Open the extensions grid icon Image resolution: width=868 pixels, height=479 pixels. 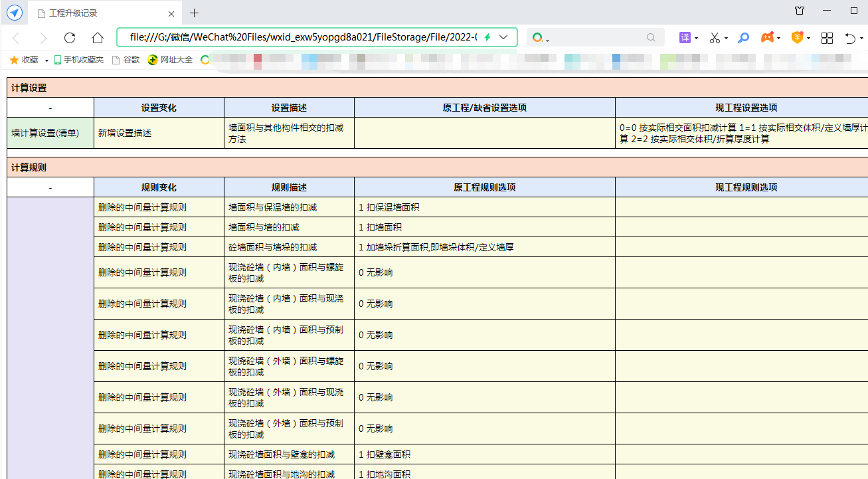tap(827, 38)
